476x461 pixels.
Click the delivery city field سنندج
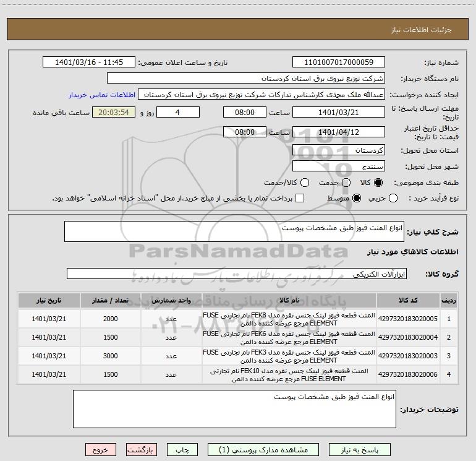pos(339,166)
